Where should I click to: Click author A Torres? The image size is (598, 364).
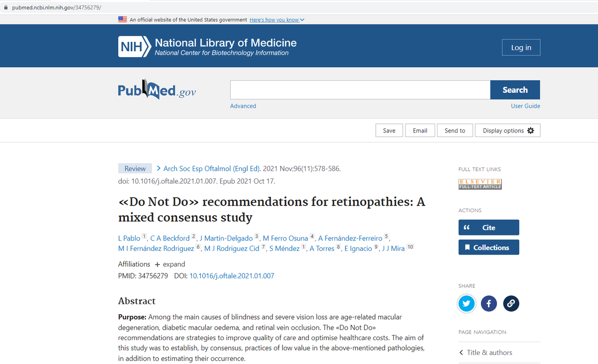(x=322, y=248)
